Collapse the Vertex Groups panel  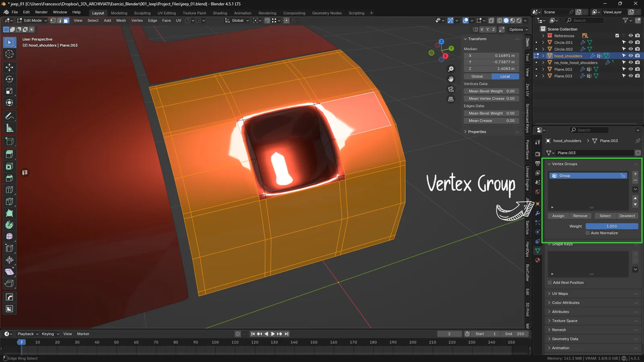pyautogui.click(x=564, y=164)
